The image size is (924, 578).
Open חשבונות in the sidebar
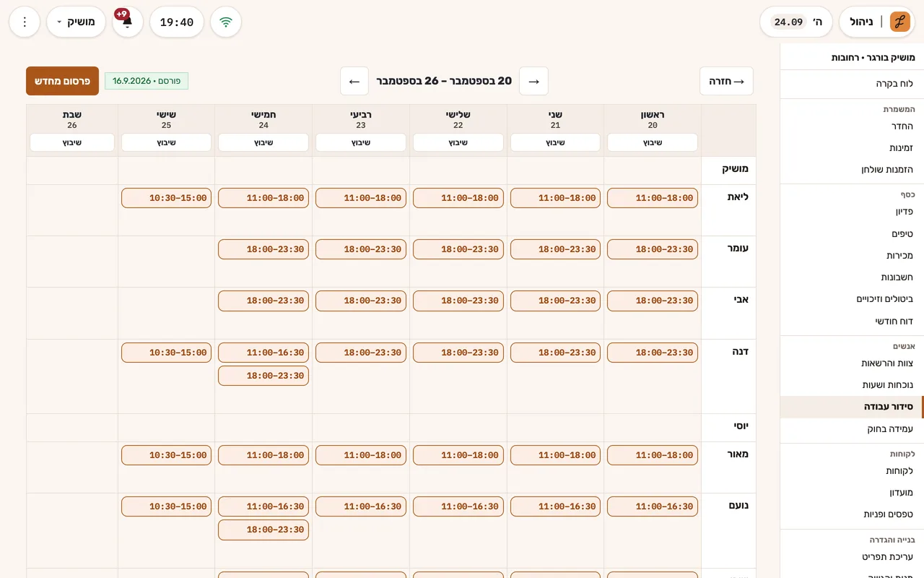[x=852, y=277]
